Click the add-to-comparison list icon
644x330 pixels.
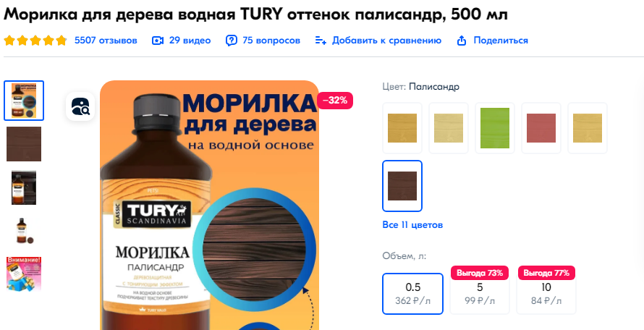click(x=321, y=41)
